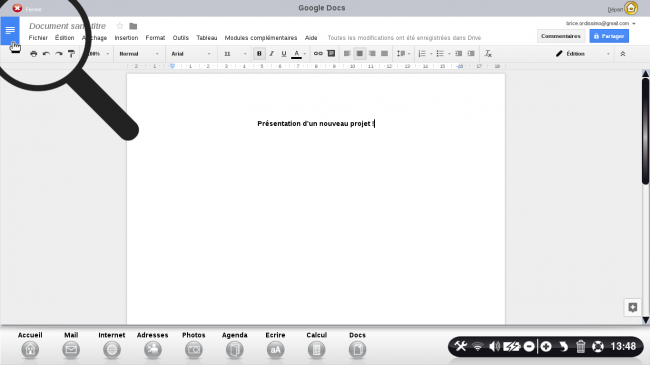Decrease indent
Screen dimensions: 650x365
(458, 54)
